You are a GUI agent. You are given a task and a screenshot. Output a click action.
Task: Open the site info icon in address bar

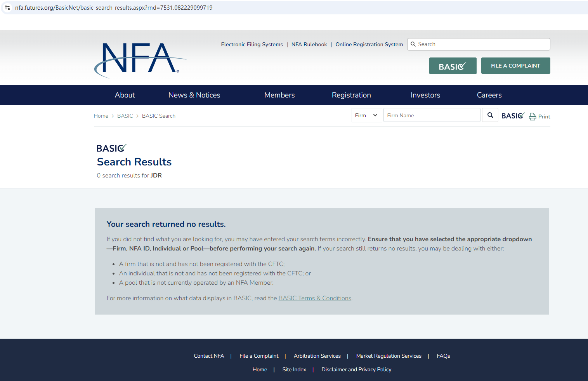coord(7,8)
